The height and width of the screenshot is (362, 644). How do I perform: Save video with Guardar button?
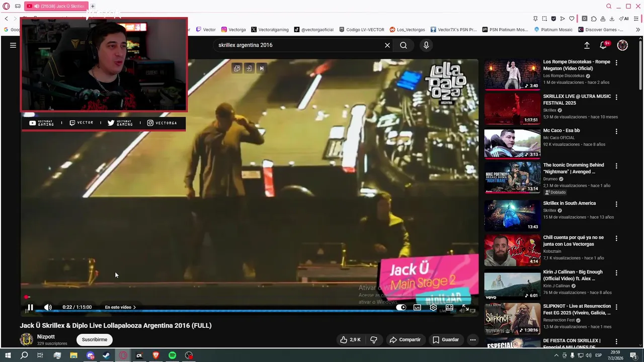coord(446,340)
